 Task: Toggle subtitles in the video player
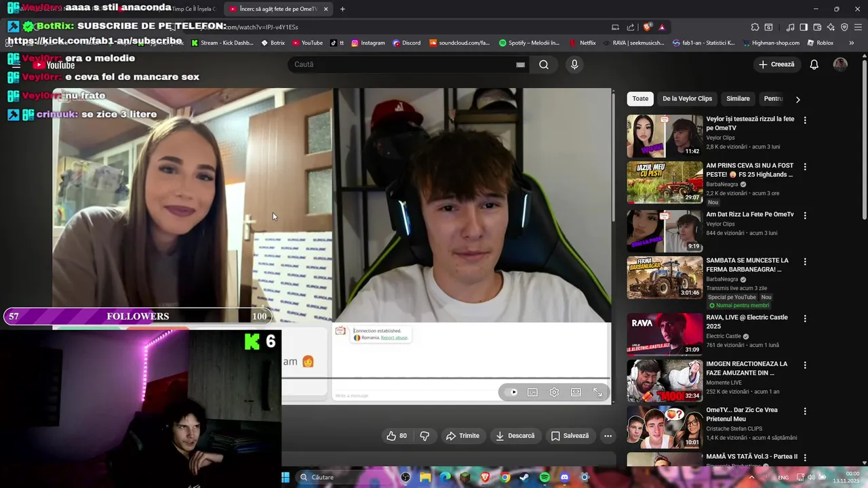click(533, 392)
